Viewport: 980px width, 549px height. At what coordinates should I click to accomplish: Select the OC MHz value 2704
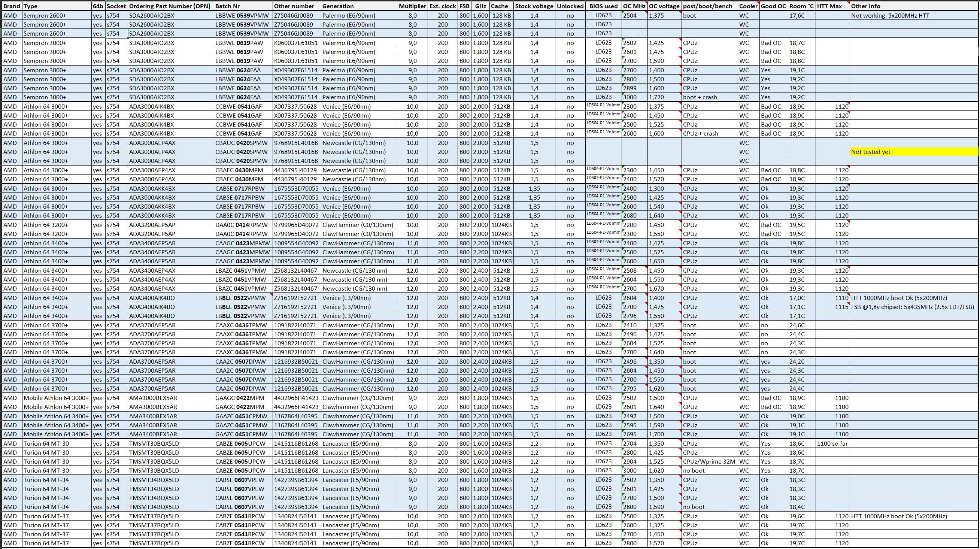click(635, 443)
